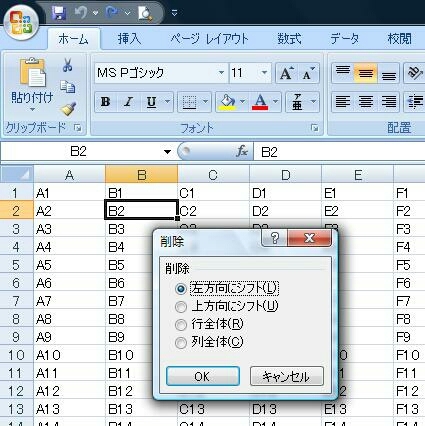The width and height of the screenshot is (425, 426).
Task: Apply red font color
Action: click(260, 102)
